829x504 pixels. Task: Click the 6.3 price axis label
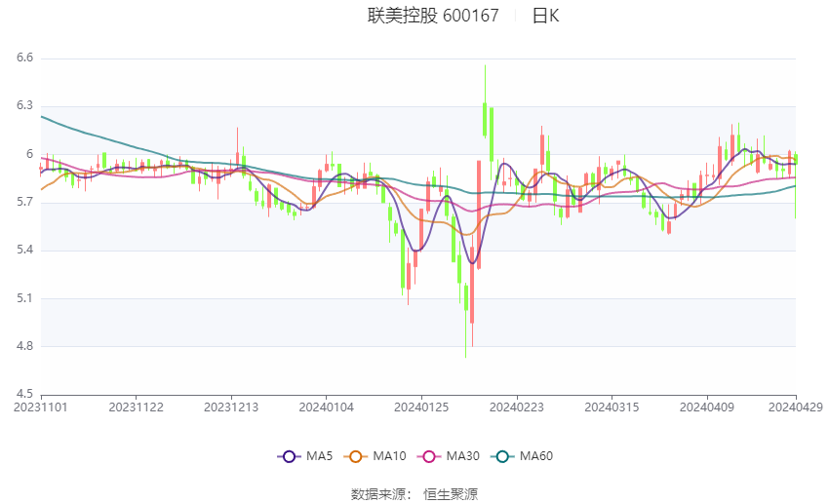(x=24, y=105)
